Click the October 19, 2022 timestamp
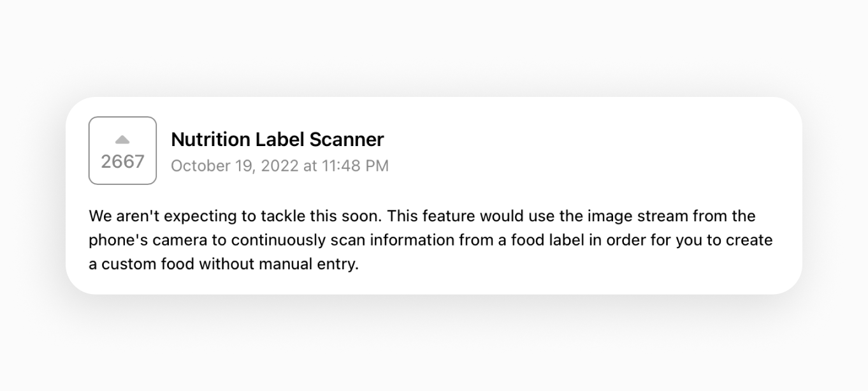The image size is (868, 391). pyautogui.click(x=280, y=166)
